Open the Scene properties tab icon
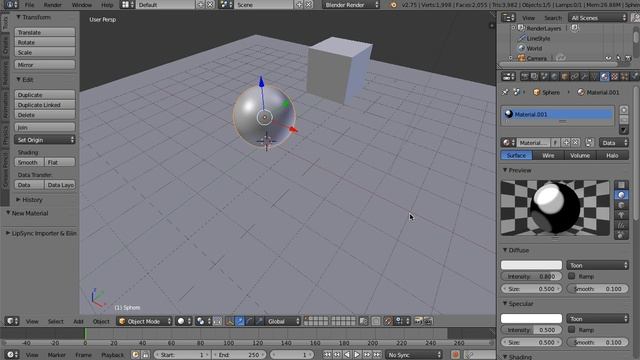Screen dimensions: 640x360 (x=544, y=76)
